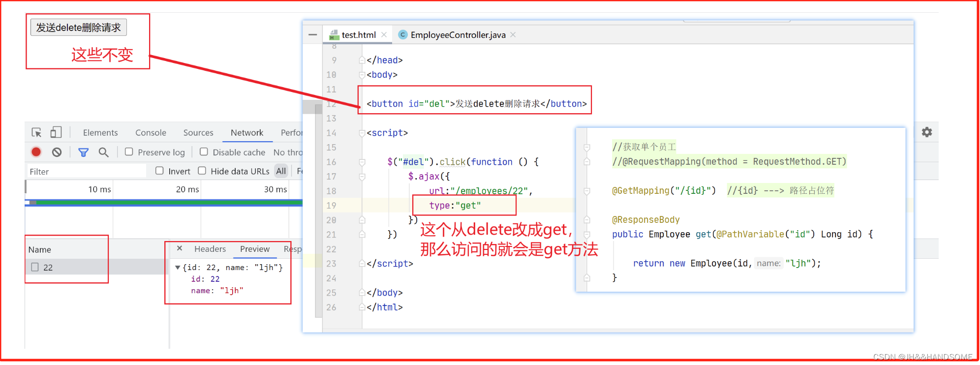Open the Preview tab of the request
Viewport: 980px width, 365px height.
[x=255, y=249]
